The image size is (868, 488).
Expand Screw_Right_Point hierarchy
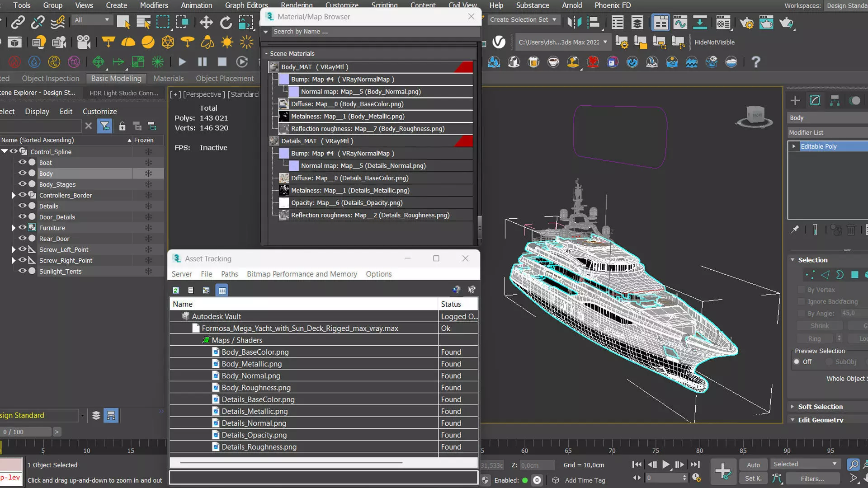click(x=14, y=260)
